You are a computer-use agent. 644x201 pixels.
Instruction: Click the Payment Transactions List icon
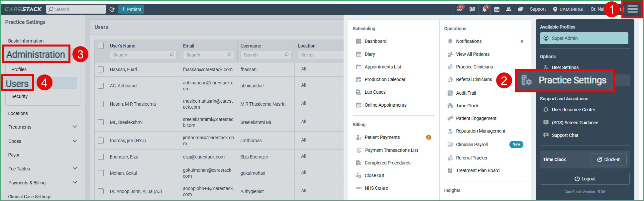point(359,150)
